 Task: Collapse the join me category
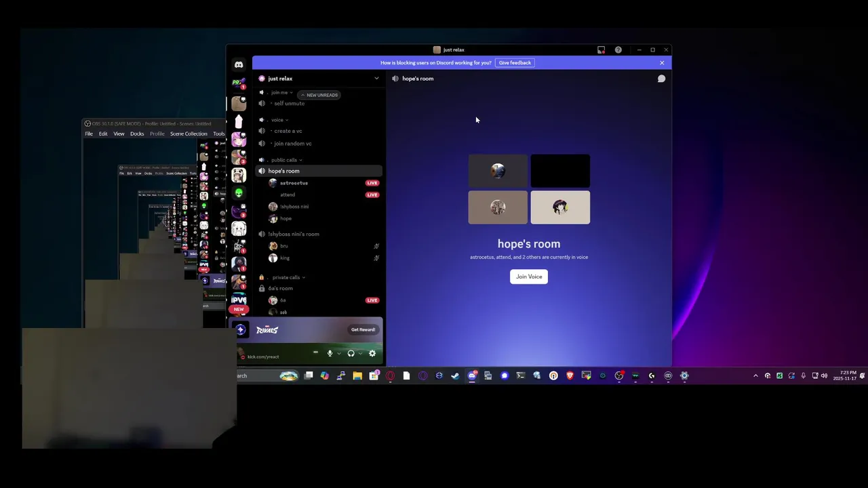[x=281, y=92]
